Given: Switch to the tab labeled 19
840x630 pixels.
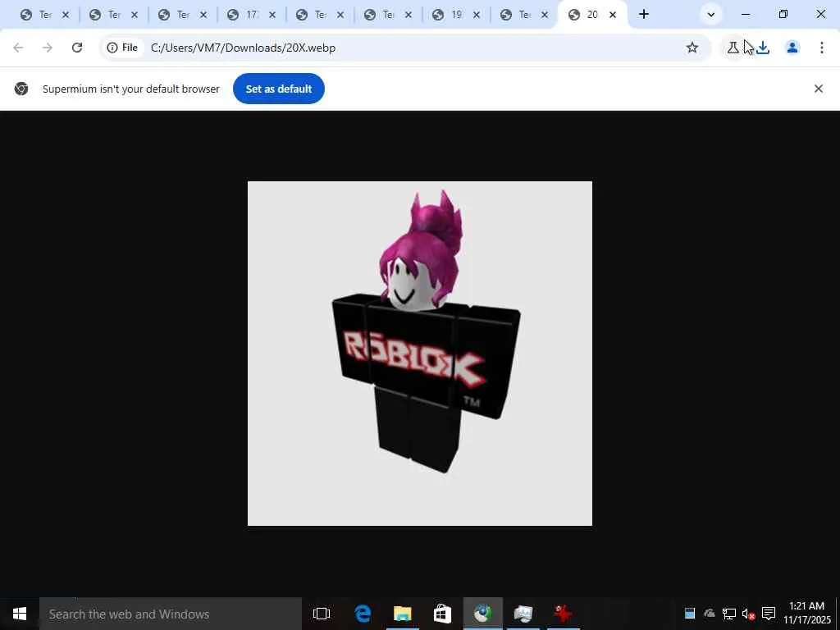Looking at the screenshot, I should pyautogui.click(x=456, y=15).
